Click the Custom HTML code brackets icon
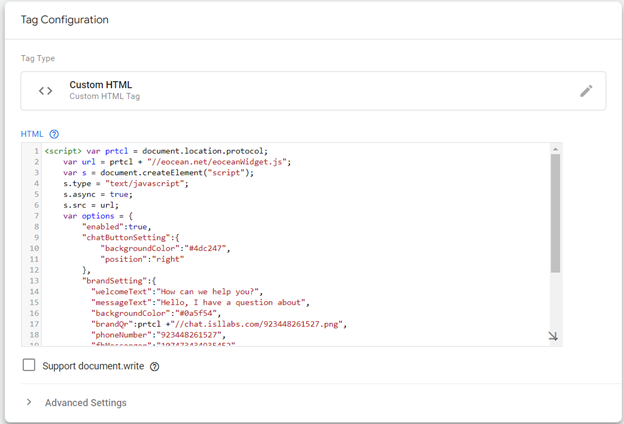This screenshot has height=424, width=624. point(45,91)
